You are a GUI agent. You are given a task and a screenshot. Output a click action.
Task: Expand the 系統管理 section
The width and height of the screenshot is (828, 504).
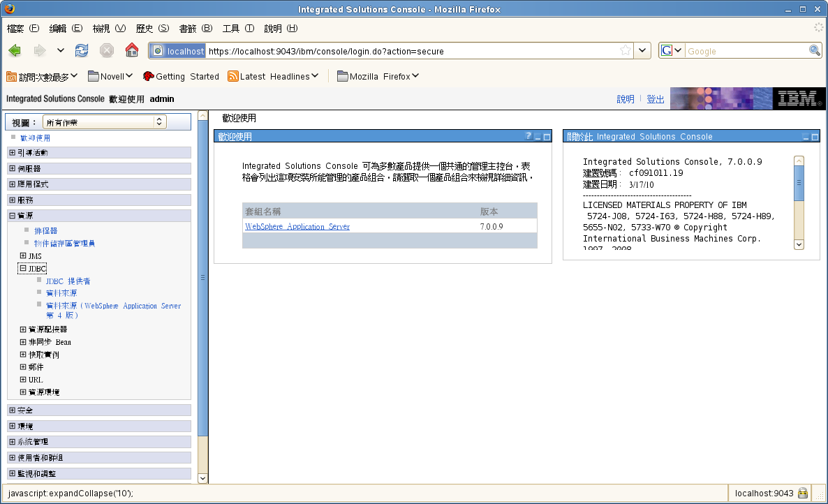point(12,442)
